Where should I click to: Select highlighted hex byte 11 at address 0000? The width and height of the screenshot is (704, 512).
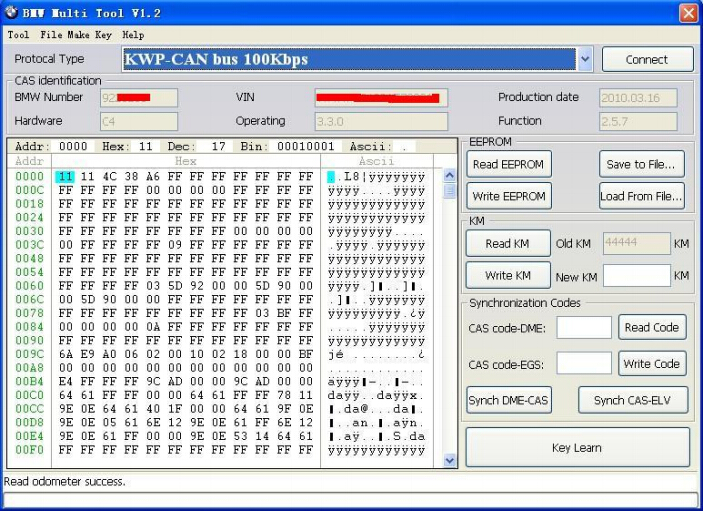click(x=66, y=177)
